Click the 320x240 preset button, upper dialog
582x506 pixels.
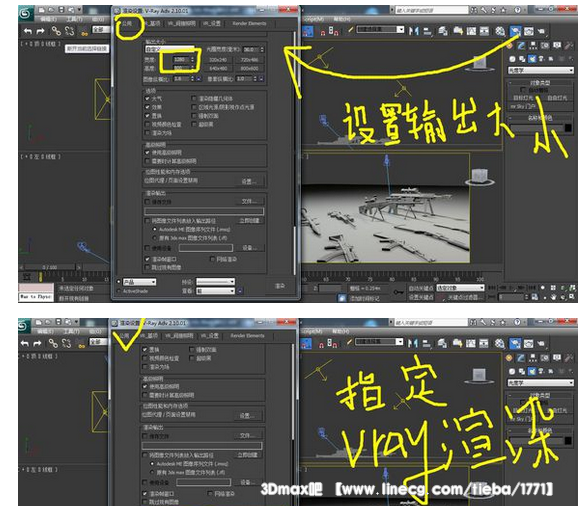coord(218,59)
